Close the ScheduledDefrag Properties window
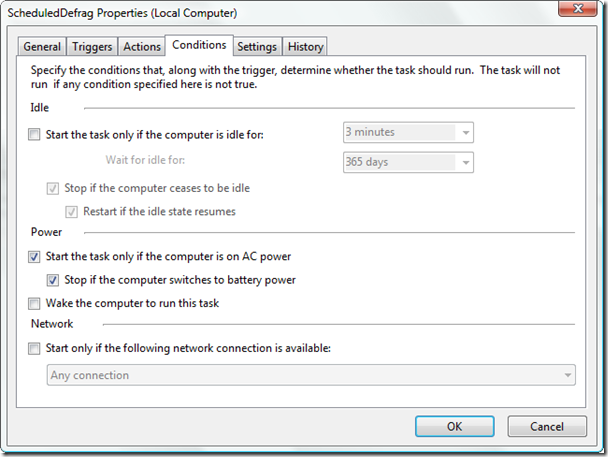 [x=577, y=9]
